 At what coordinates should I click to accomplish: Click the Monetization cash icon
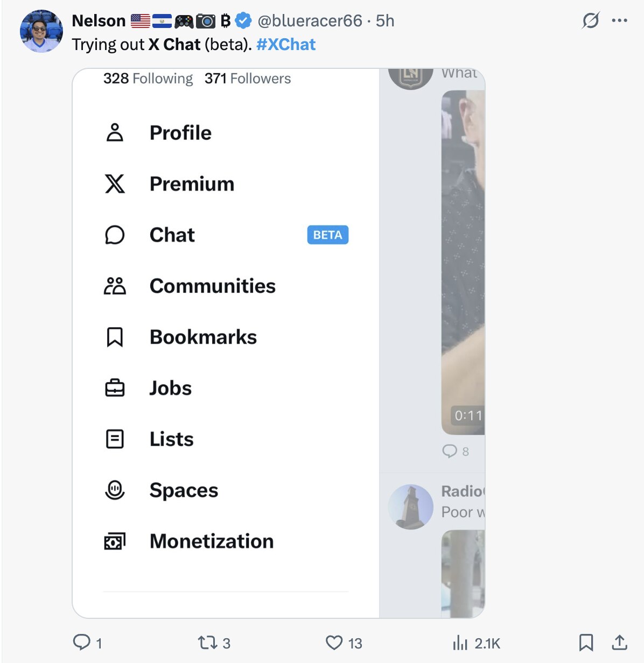coord(115,541)
